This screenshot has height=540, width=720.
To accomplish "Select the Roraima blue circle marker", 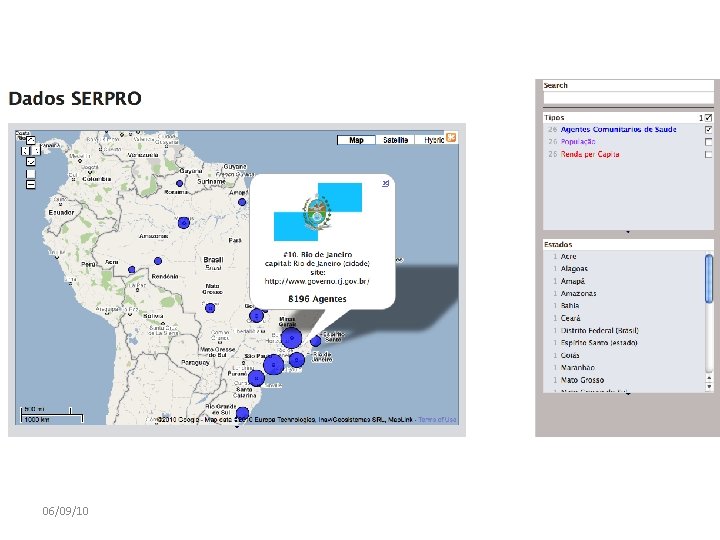I will click(180, 183).
